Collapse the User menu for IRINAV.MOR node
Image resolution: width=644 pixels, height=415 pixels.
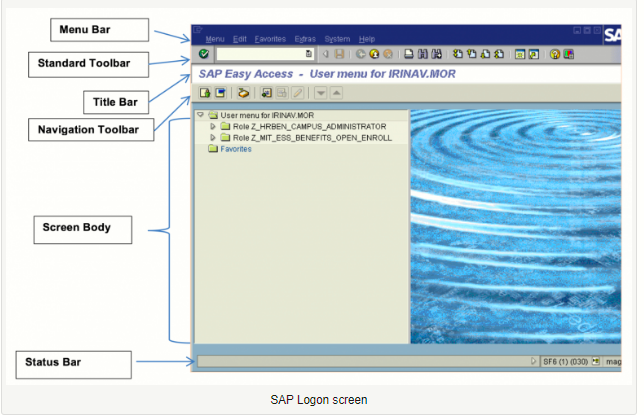200,115
